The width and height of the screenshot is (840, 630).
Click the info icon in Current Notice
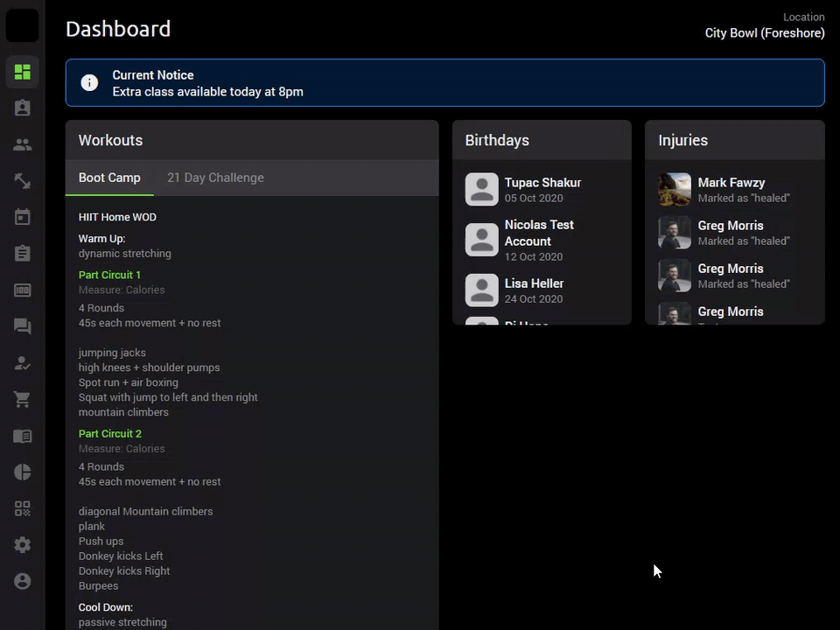[x=89, y=82]
